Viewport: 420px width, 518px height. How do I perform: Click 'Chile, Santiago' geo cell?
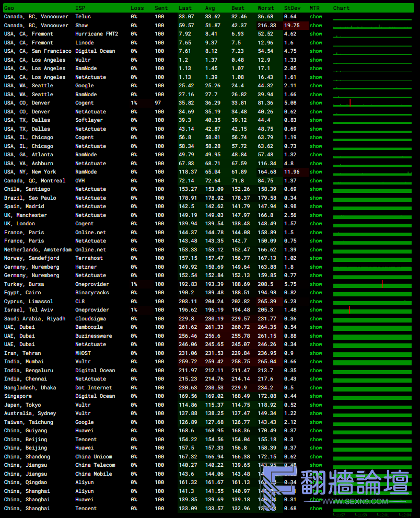coord(27,189)
